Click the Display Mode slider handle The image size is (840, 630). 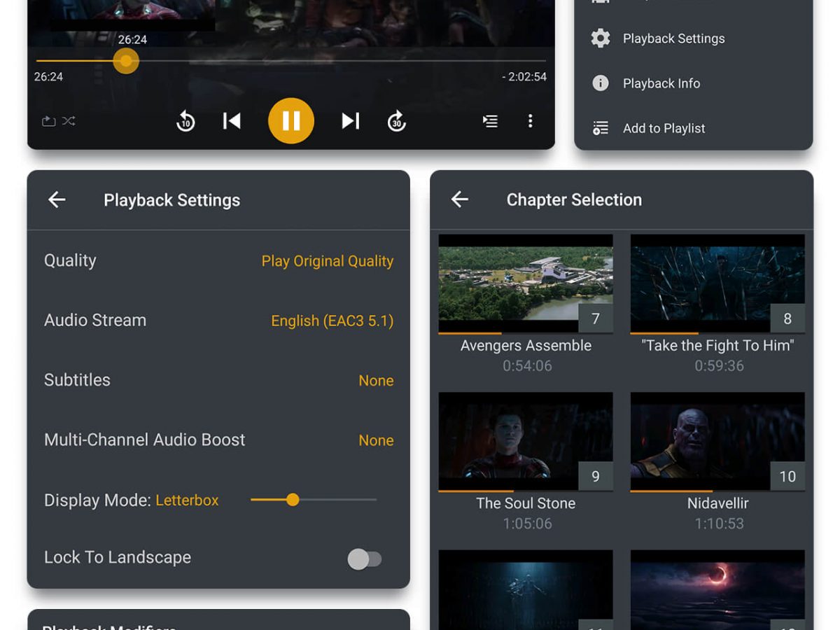coord(293,500)
